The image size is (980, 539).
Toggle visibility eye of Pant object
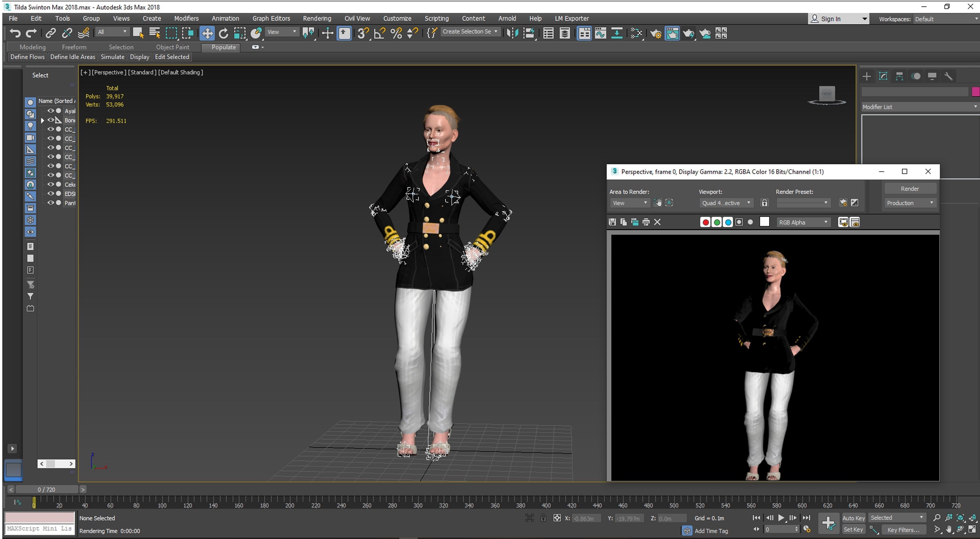[50, 203]
